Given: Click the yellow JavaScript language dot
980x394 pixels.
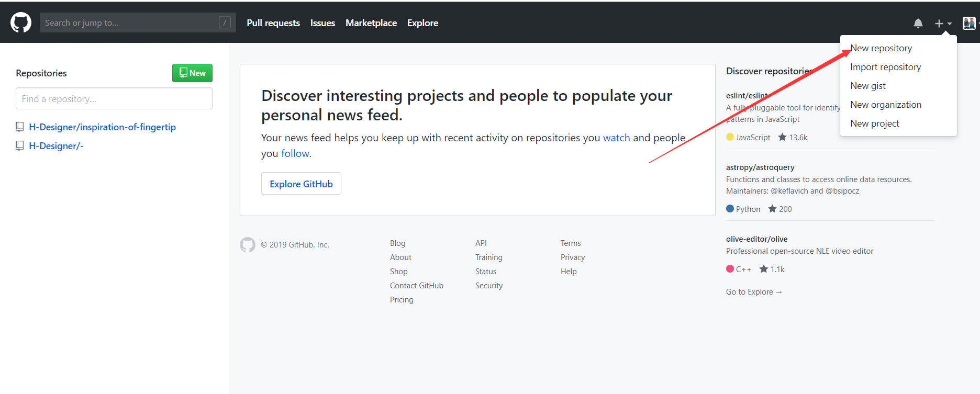Looking at the screenshot, I should [x=730, y=137].
